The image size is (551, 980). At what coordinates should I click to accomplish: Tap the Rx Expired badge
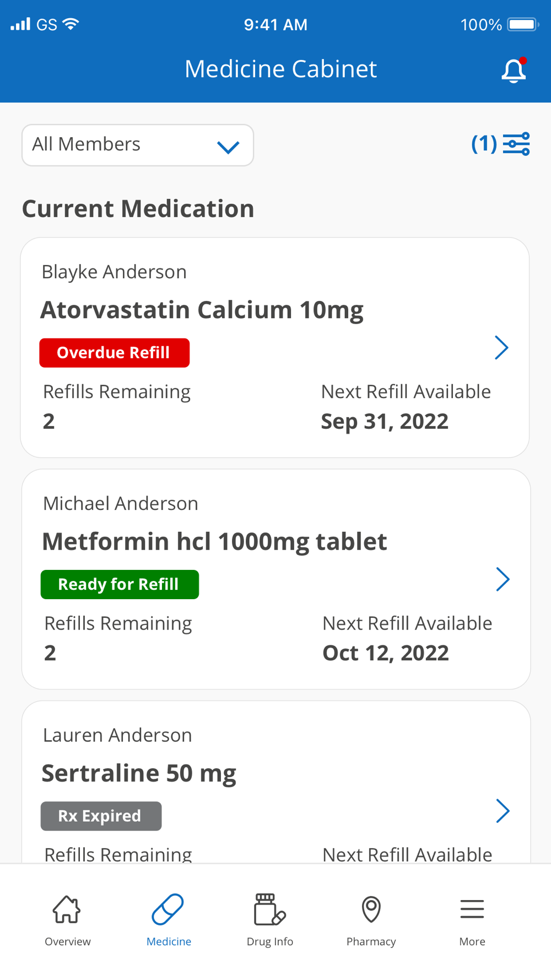coord(101,816)
